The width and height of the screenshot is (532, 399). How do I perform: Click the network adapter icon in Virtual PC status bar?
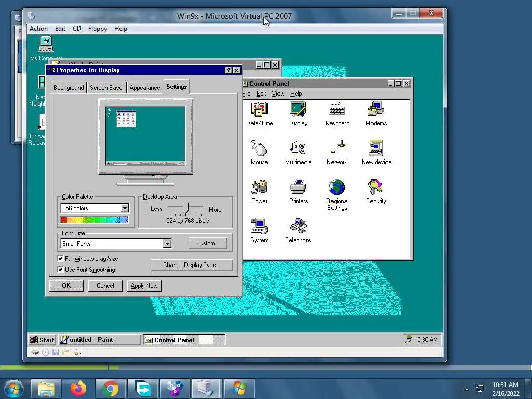point(77,353)
